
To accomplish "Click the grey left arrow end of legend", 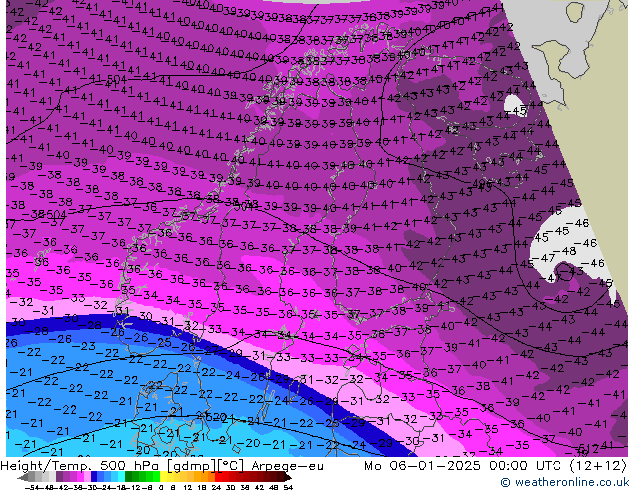I will click(x=22, y=478).
